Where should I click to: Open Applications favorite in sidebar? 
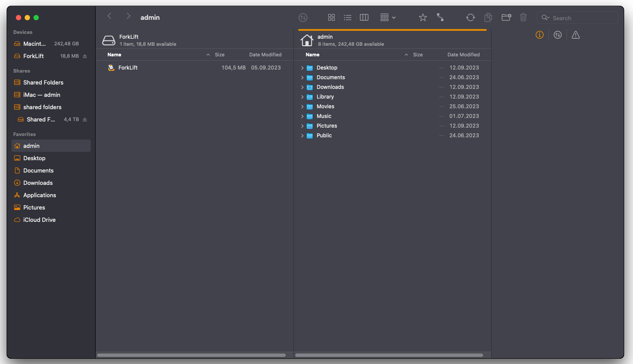(x=51, y=195)
